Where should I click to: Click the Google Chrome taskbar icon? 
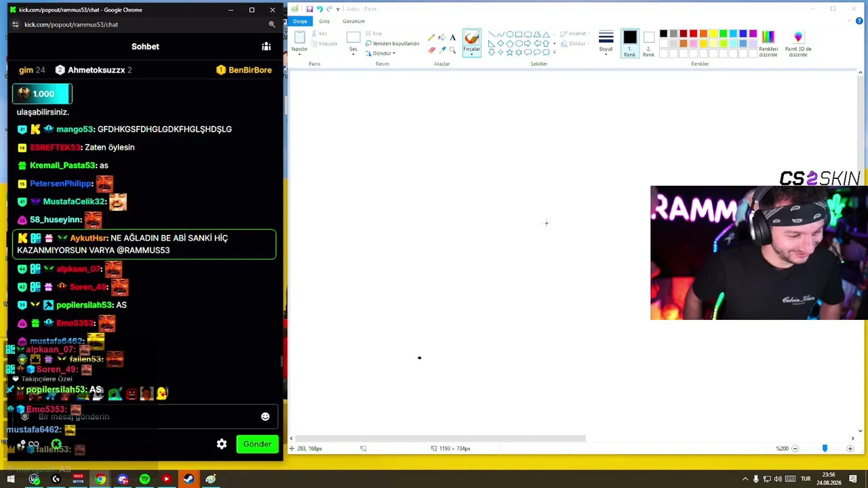pyautogui.click(x=100, y=479)
